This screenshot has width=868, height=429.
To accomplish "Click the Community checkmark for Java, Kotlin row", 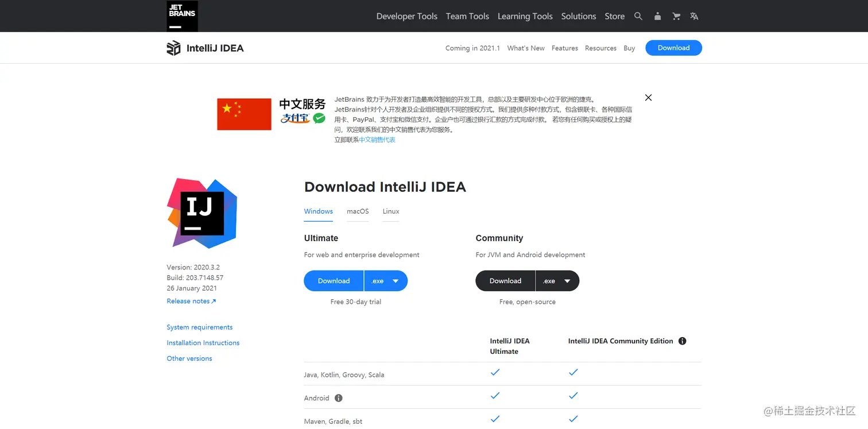I will [573, 372].
